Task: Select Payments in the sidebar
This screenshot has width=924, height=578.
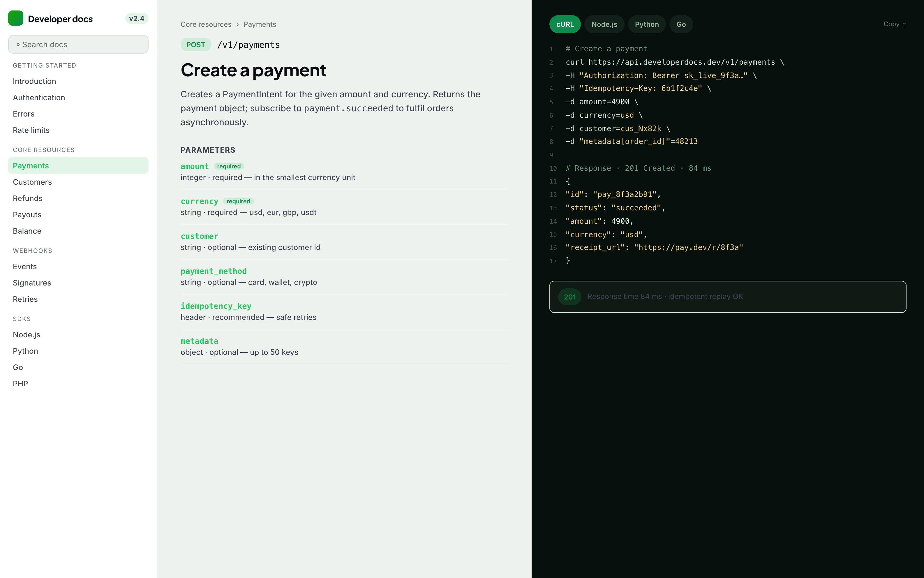Action: coord(78,165)
